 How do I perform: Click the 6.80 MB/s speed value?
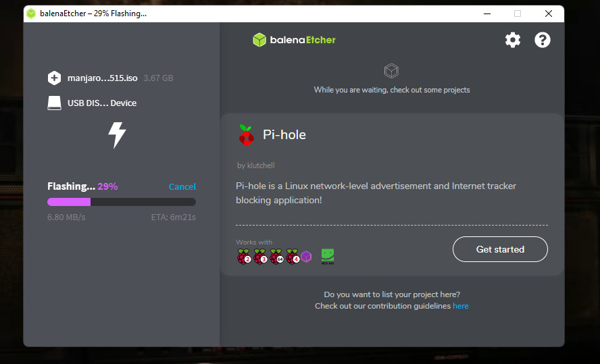click(x=66, y=217)
